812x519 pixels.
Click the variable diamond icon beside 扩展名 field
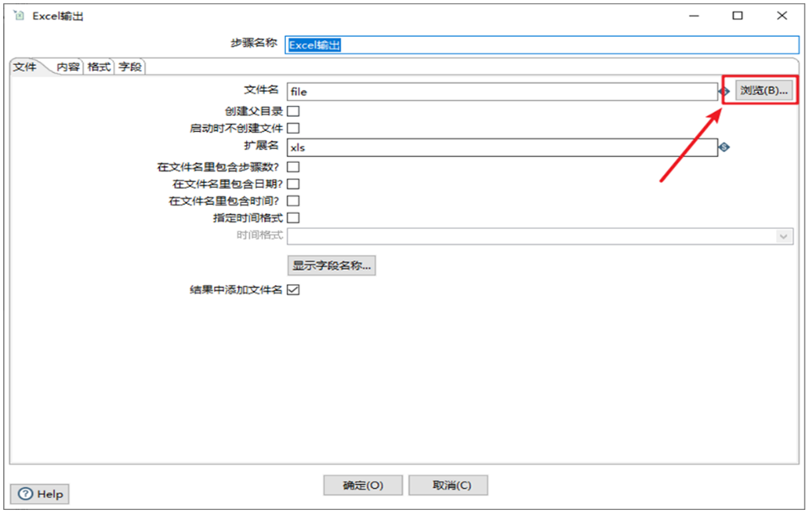[724, 147]
